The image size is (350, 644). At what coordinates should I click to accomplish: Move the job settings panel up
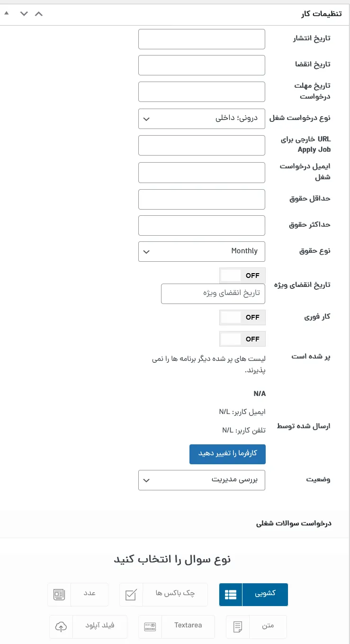pyautogui.click(x=39, y=14)
